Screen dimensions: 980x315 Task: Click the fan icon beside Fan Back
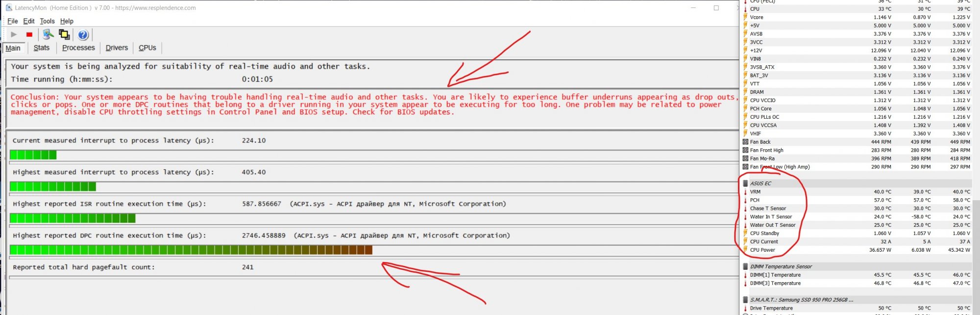coord(745,142)
